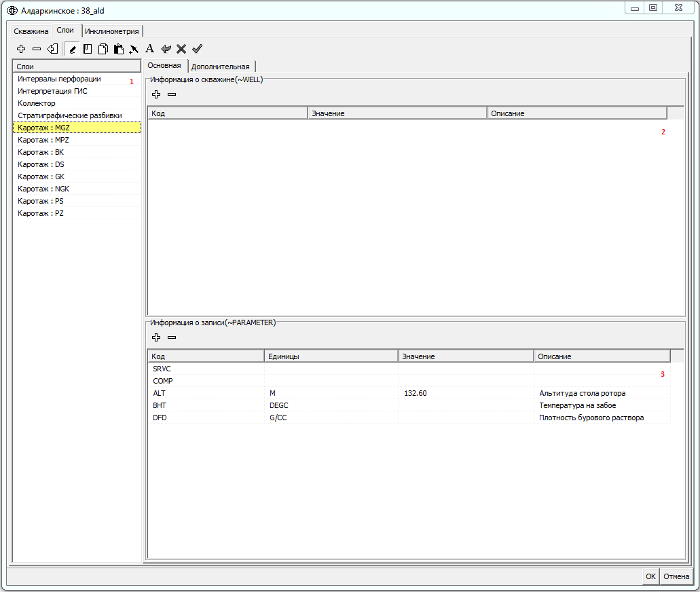Click the remove layer minus icon in the toolbar
The width and height of the screenshot is (700, 592).
point(37,49)
